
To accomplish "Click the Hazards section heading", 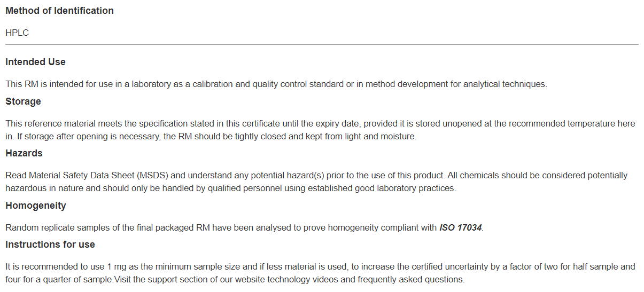I will pyautogui.click(x=24, y=153).
